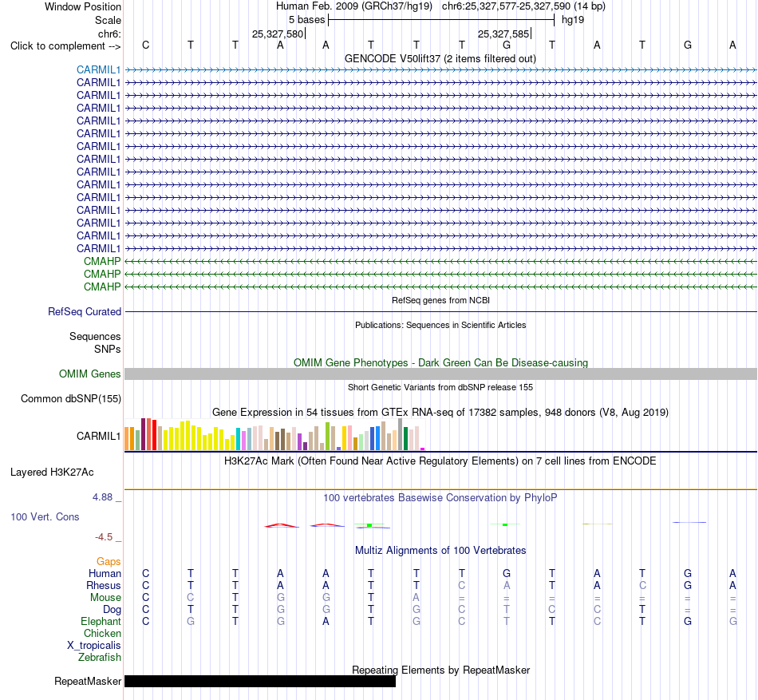Screen dimensions: 758x700
Task: Click the hg19 text next to the scale bar
Action: click(x=573, y=20)
